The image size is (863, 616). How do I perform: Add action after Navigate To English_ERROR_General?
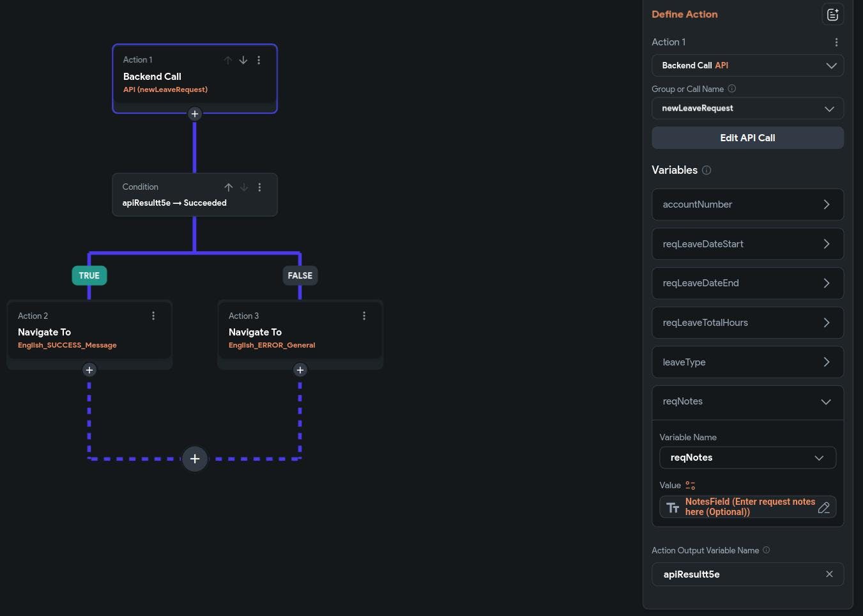click(300, 370)
